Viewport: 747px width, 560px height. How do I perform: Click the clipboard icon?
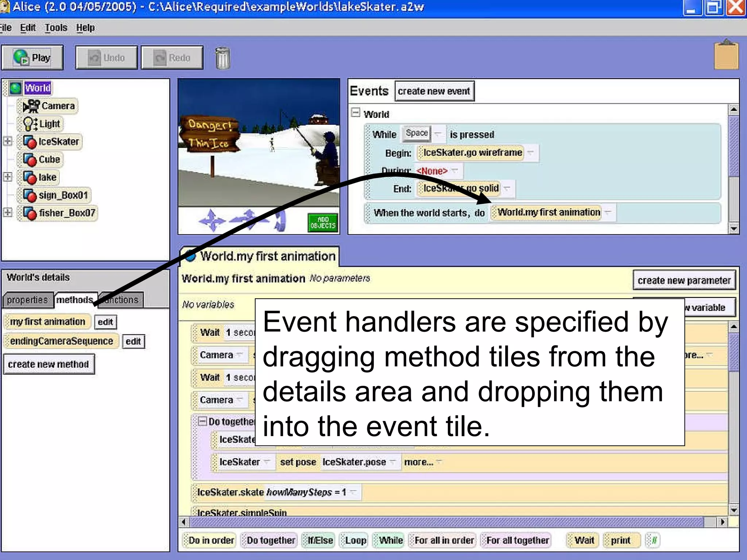click(x=726, y=55)
